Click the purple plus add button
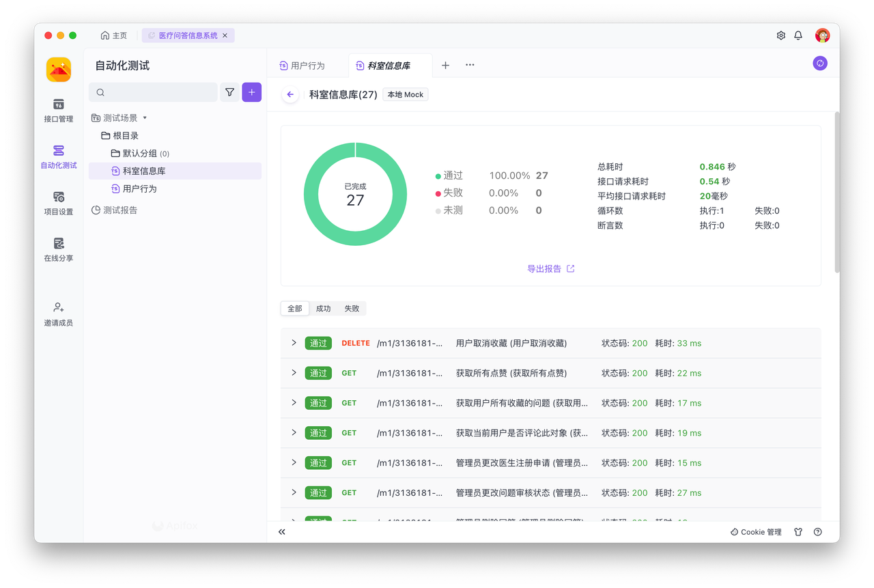 click(x=251, y=92)
